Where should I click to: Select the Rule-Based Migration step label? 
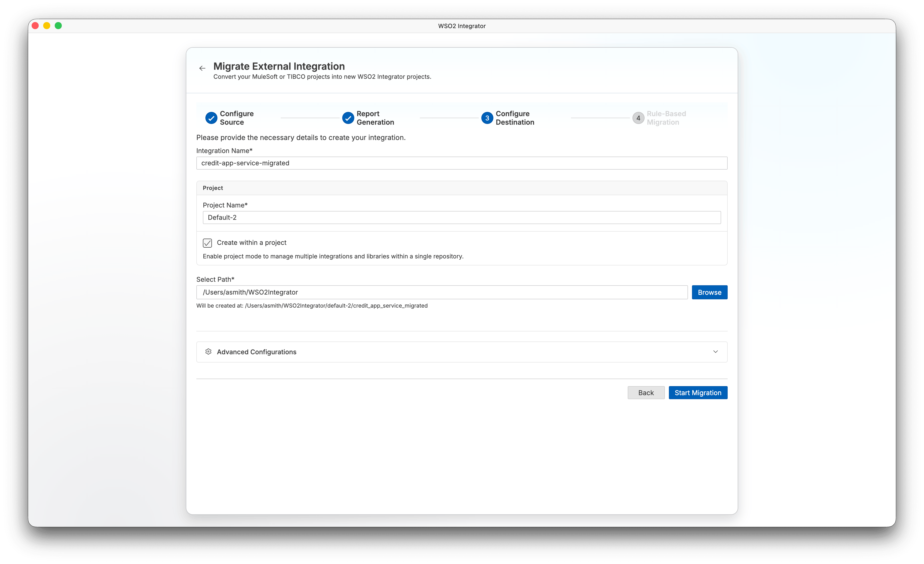point(666,118)
